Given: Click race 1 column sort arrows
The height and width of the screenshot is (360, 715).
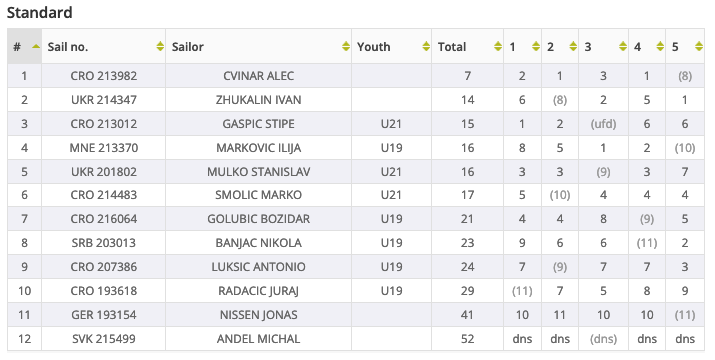Looking at the screenshot, I should 536,47.
